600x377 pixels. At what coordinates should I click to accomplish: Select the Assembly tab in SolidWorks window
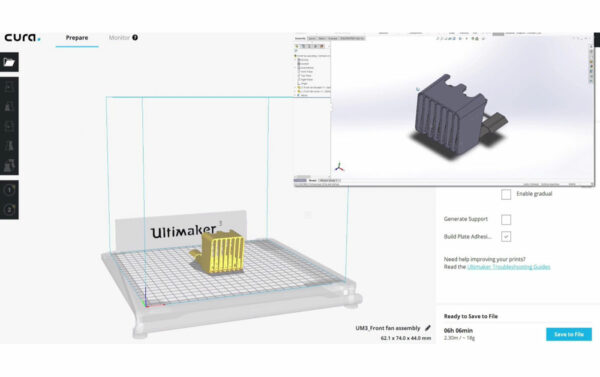tap(300, 38)
